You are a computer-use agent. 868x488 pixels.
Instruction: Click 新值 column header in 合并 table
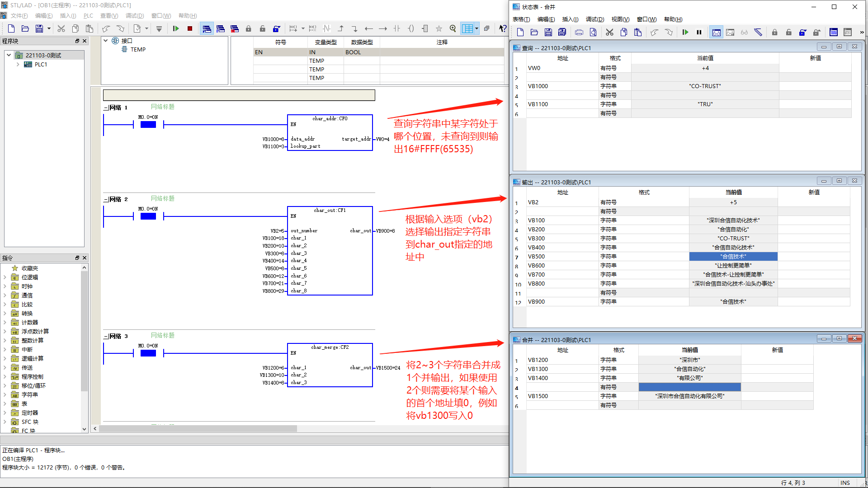click(778, 350)
